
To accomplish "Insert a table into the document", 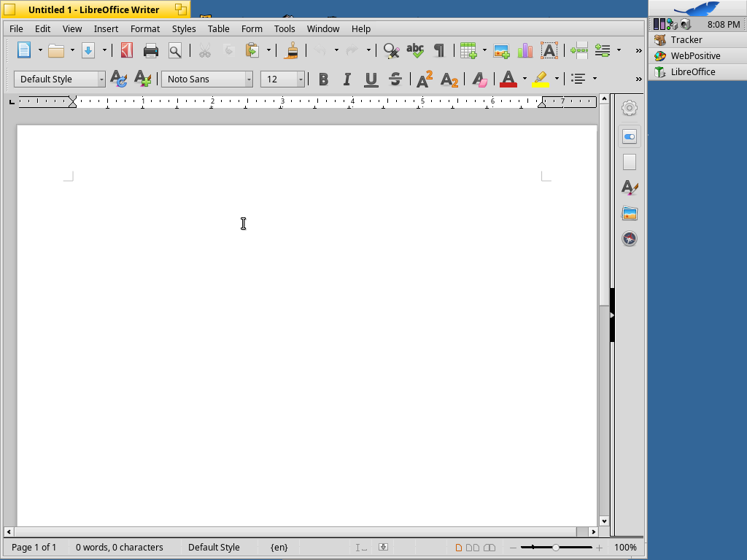I will 466,50.
